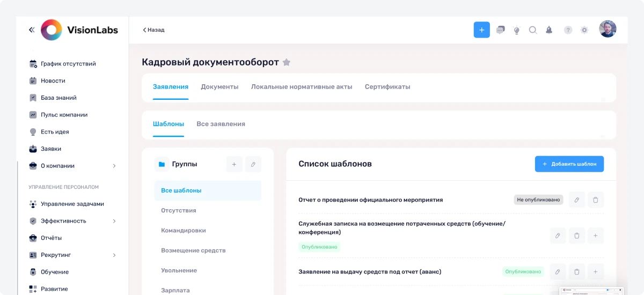644x295 pixels.
Task: Switch to Сертификаты tab
Action: (387, 87)
